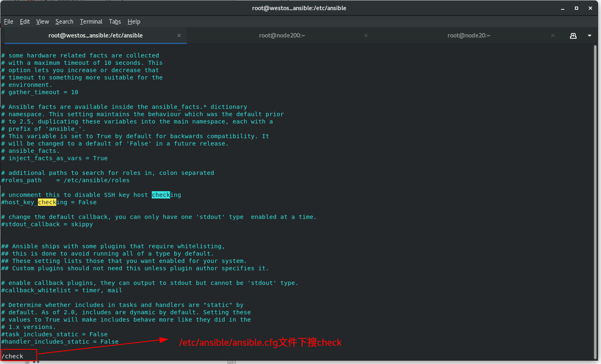
Task: Click the '# 1.x versions.' comment line
Action: [x=29, y=327]
